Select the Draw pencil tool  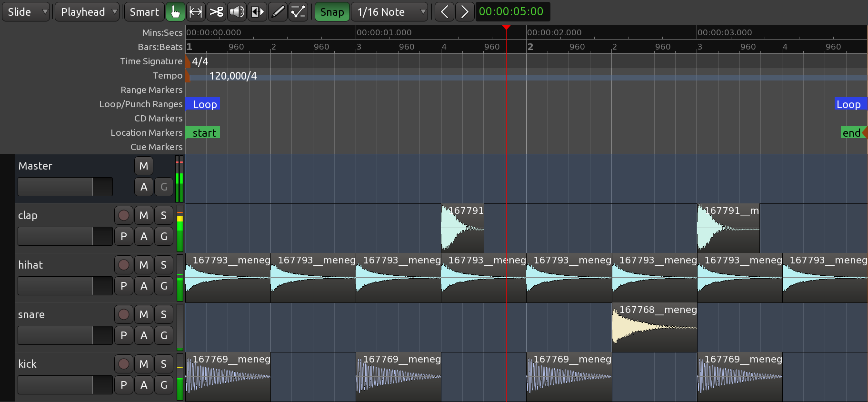pos(278,12)
